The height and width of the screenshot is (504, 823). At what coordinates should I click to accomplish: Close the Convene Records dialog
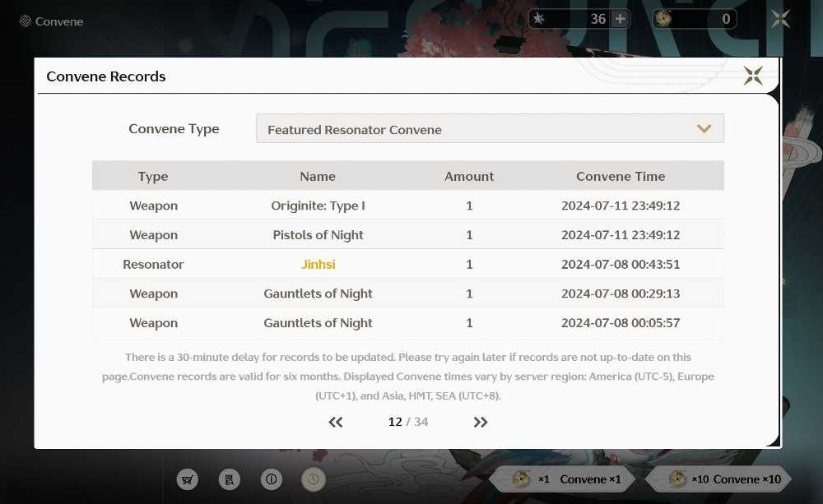(753, 76)
